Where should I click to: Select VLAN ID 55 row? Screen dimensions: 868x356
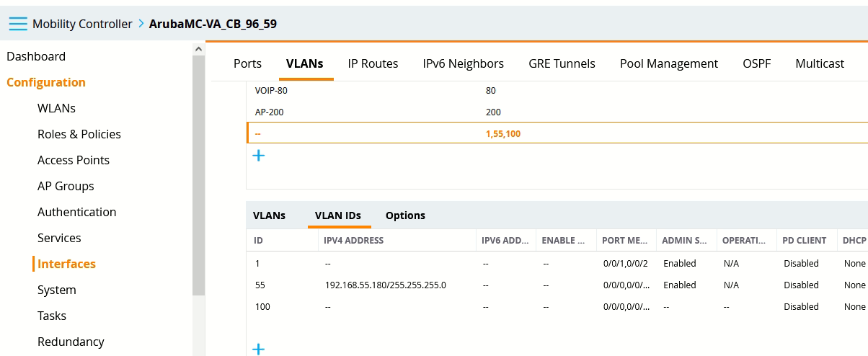[x=260, y=285]
